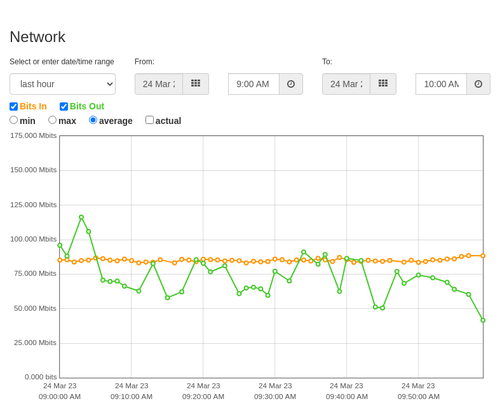Enable the actual checkbox
Screen dimensions: 500x403
point(150,120)
